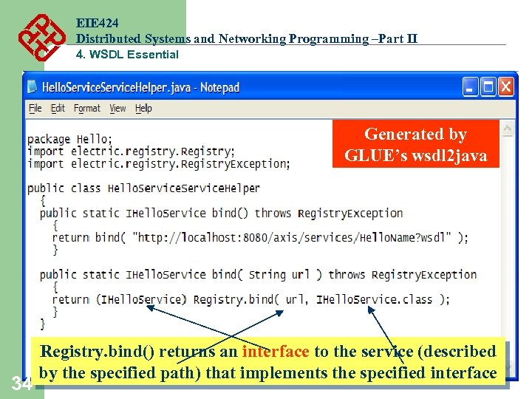532x399 pixels.
Task: Open the Help menu
Action: click(143, 108)
